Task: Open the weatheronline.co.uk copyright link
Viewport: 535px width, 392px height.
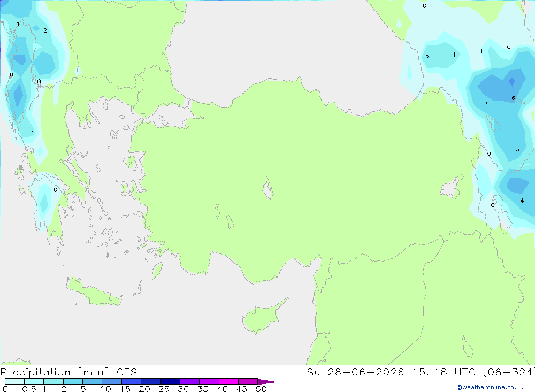Action: 490,387
